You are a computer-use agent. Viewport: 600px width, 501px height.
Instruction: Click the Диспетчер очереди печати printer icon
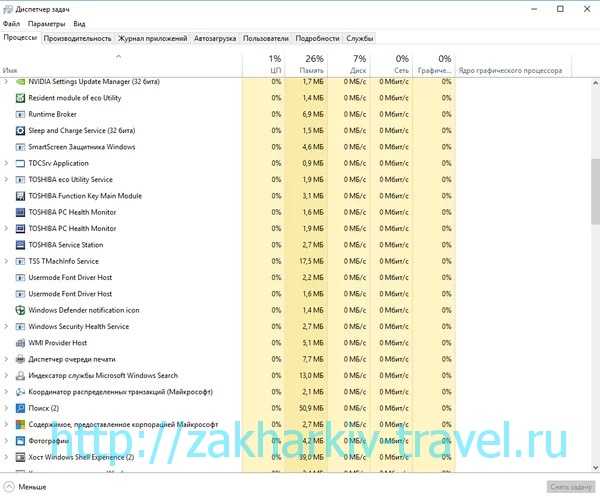click(20, 359)
